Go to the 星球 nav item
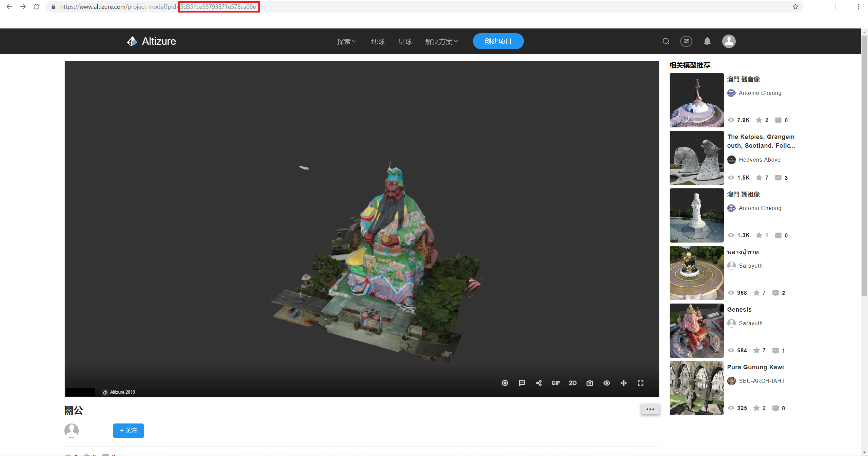 pos(405,41)
